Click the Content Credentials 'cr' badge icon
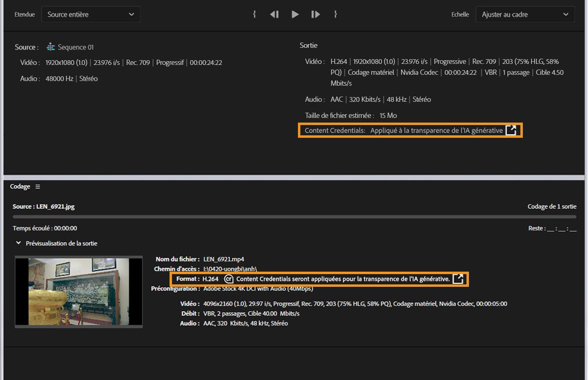This screenshot has width=588, height=380. pos(228,279)
